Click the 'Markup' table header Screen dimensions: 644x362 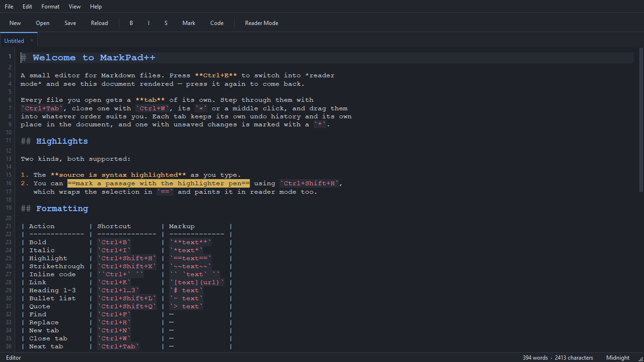[x=182, y=226]
